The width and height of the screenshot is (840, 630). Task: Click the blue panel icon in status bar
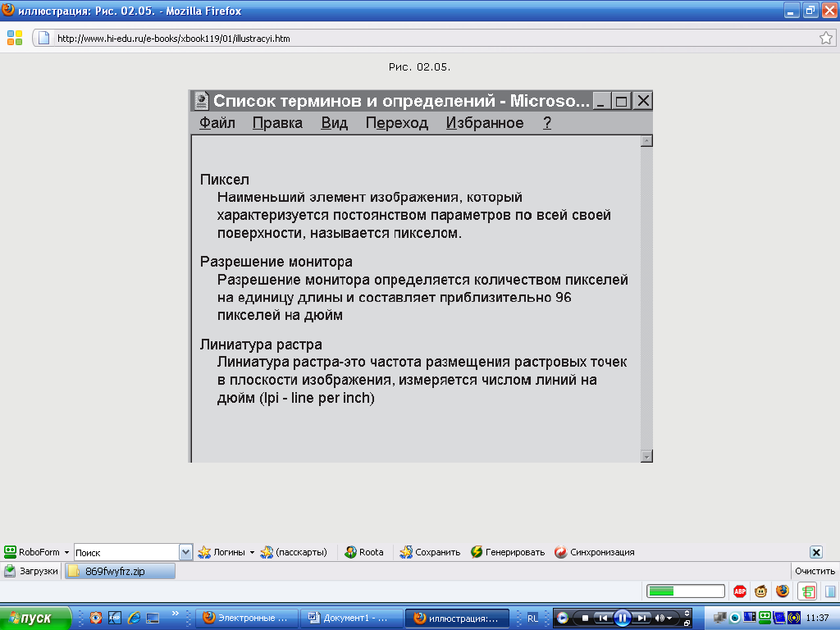pos(830,591)
